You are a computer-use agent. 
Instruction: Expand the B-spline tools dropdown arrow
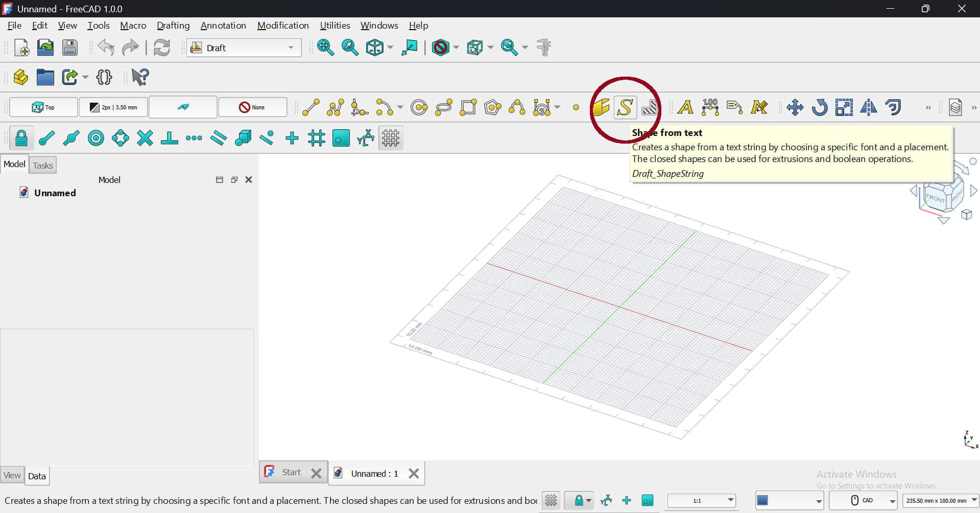[557, 107]
